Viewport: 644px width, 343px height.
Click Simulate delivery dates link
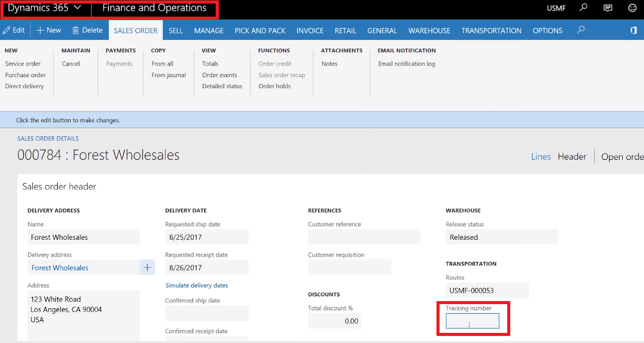coord(197,285)
